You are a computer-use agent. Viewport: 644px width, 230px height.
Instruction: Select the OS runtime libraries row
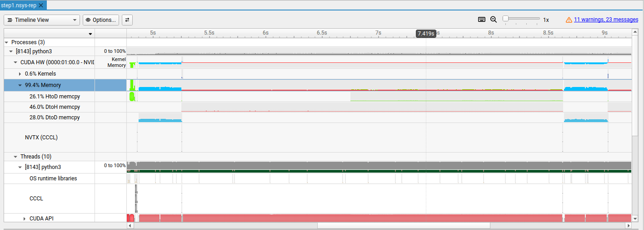(x=53, y=179)
